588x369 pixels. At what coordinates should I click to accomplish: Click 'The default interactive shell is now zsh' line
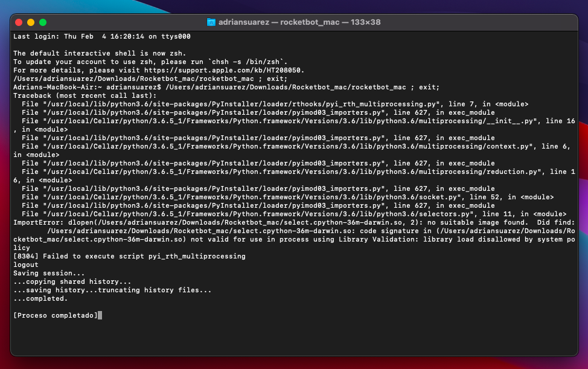click(x=91, y=53)
